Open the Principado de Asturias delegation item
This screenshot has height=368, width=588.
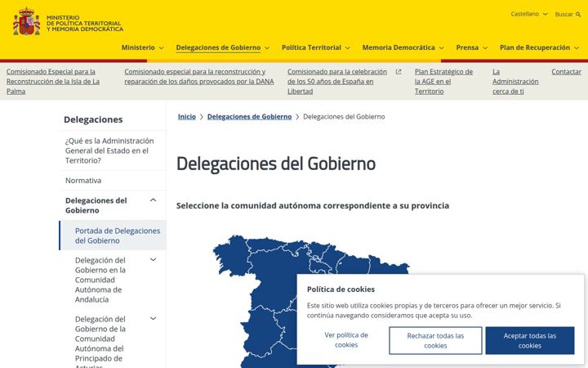click(100, 341)
